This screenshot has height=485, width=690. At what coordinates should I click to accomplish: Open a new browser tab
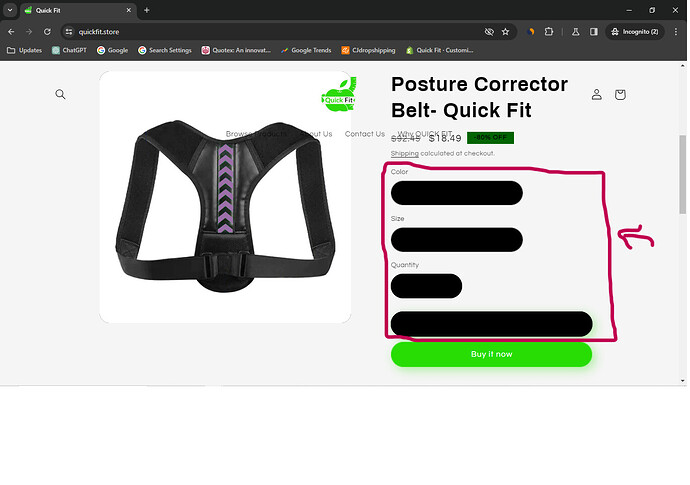tap(147, 10)
